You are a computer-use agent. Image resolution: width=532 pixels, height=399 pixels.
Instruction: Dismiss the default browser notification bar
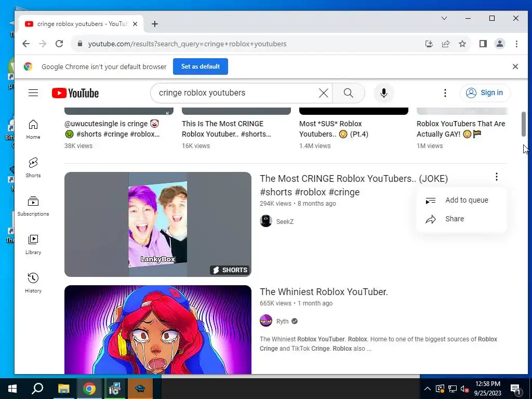[x=515, y=66]
